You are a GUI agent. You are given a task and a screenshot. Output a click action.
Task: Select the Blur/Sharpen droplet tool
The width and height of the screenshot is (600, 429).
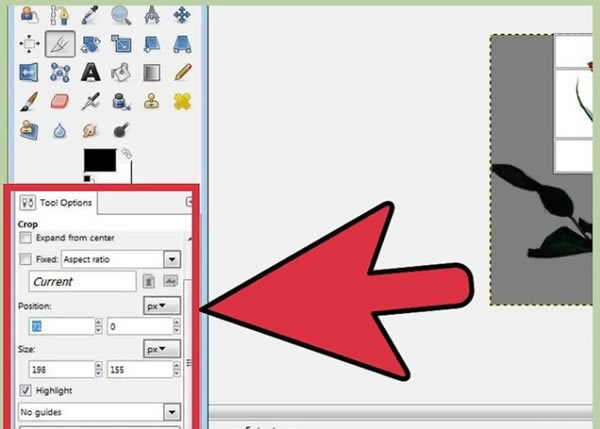60,130
